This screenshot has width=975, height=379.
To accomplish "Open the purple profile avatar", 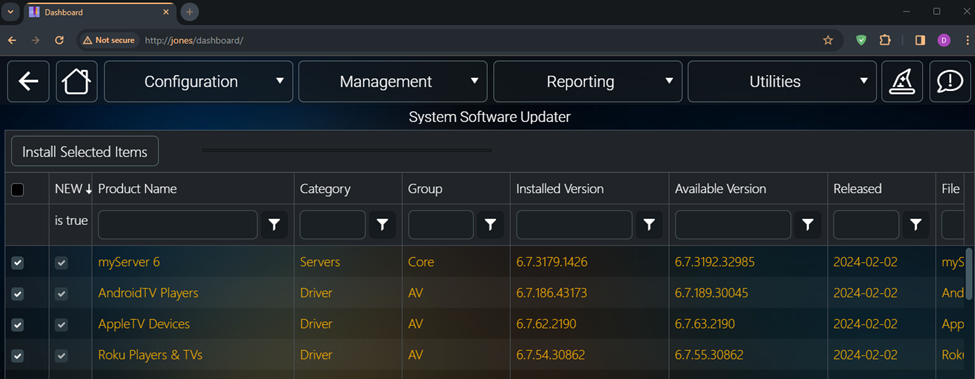I will (944, 40).
